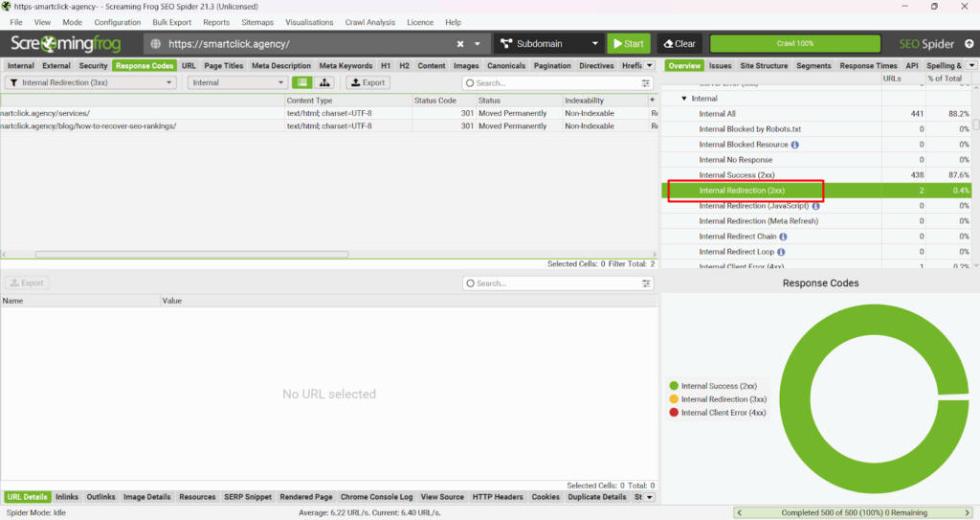Image resolution: width=980 pixels, height=520 pixels.
Task: Switch to the HTTP Headers bottom tab
Action: click(498, 497)
